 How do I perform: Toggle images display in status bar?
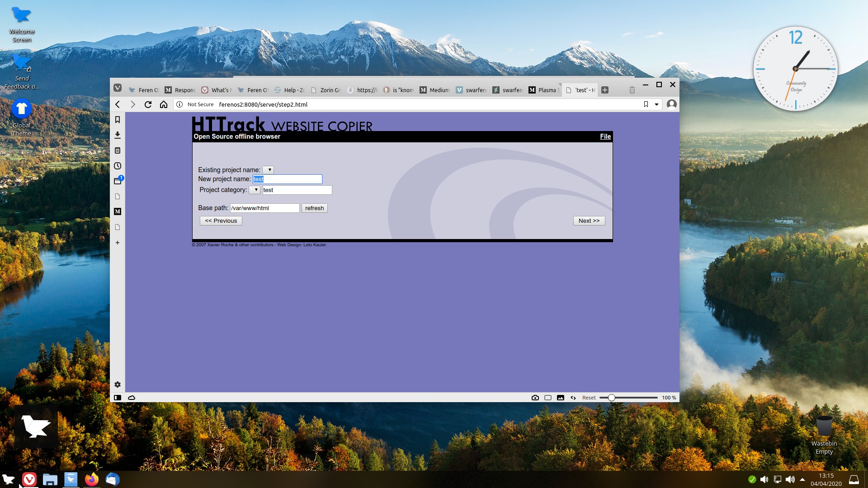[561, 398]
